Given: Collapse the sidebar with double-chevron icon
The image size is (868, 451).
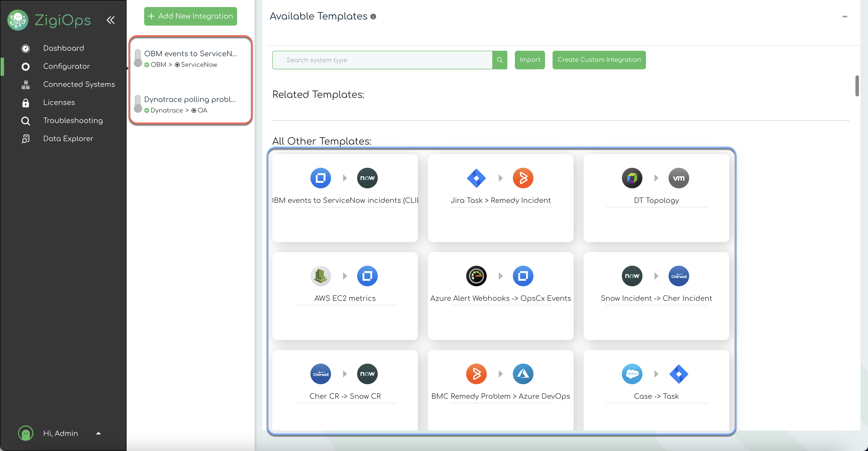Looking at the screenshot, I should 111,20.
